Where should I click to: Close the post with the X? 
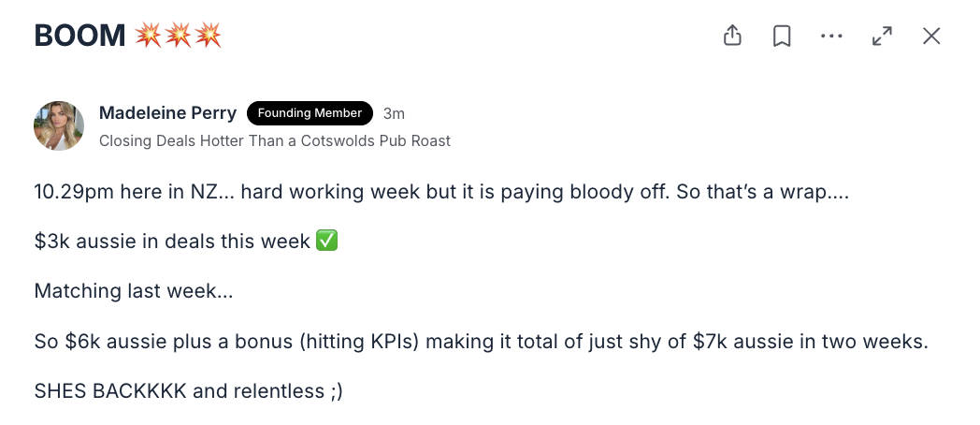tap(931, 37)
